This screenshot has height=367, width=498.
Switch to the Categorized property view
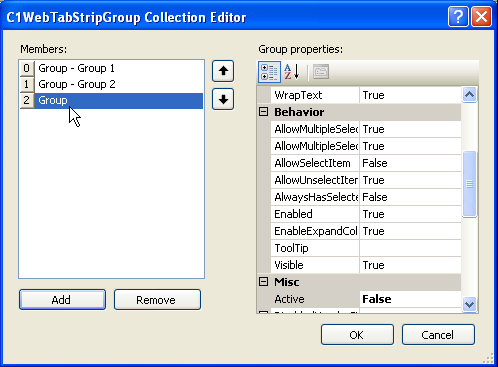click(269, 72)
